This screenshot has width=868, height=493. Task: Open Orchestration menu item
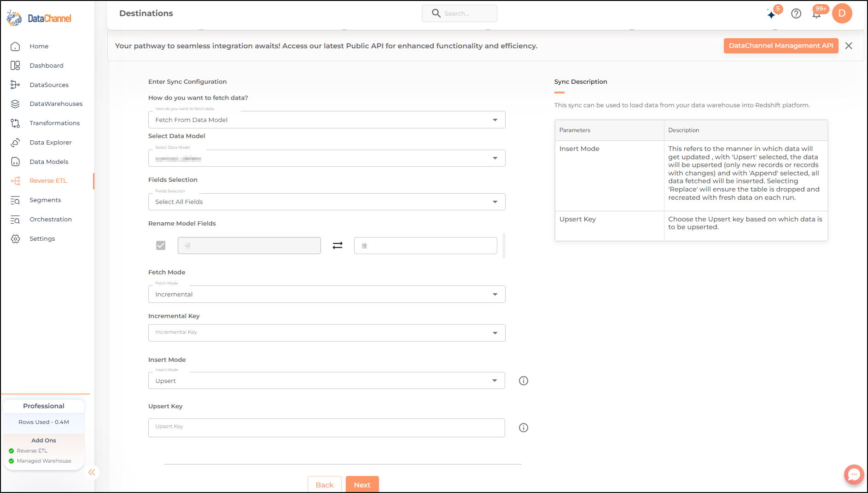click(51, 220)
